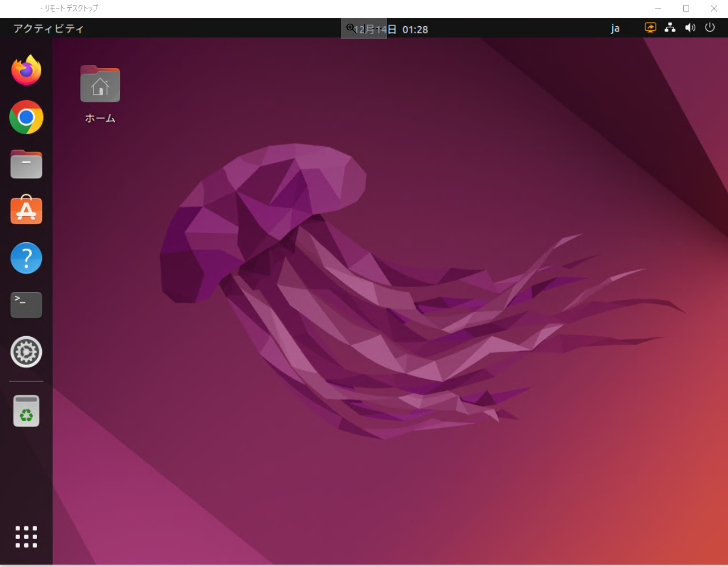The image size is (728, 567).
Task: Open the Help question mark icon
Action: coord(26,258)
